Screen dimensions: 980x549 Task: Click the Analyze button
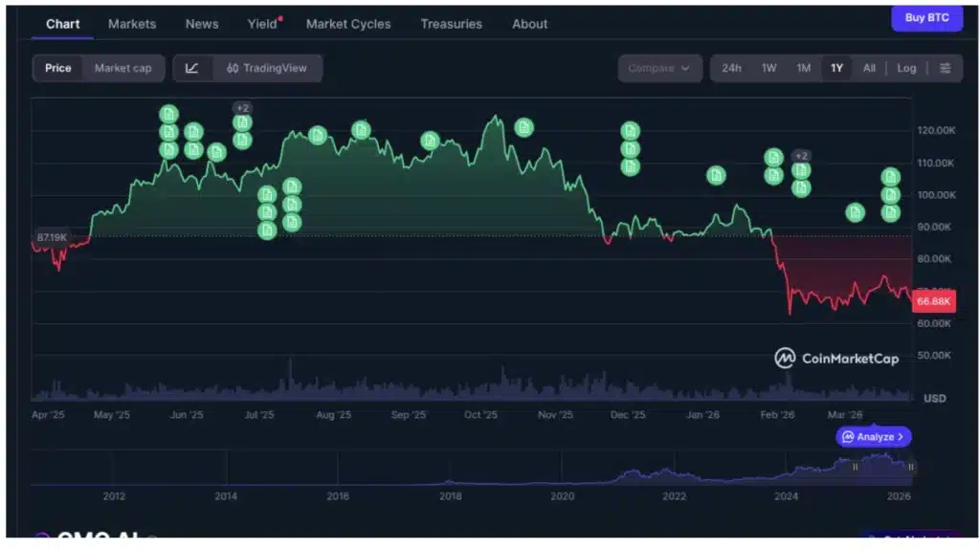(874, 437)
